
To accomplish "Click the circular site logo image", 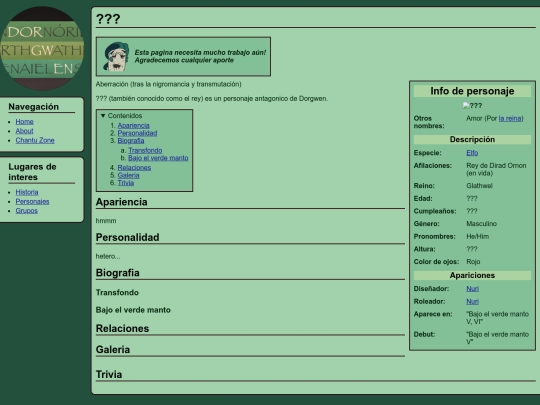I will click(42, 49).
